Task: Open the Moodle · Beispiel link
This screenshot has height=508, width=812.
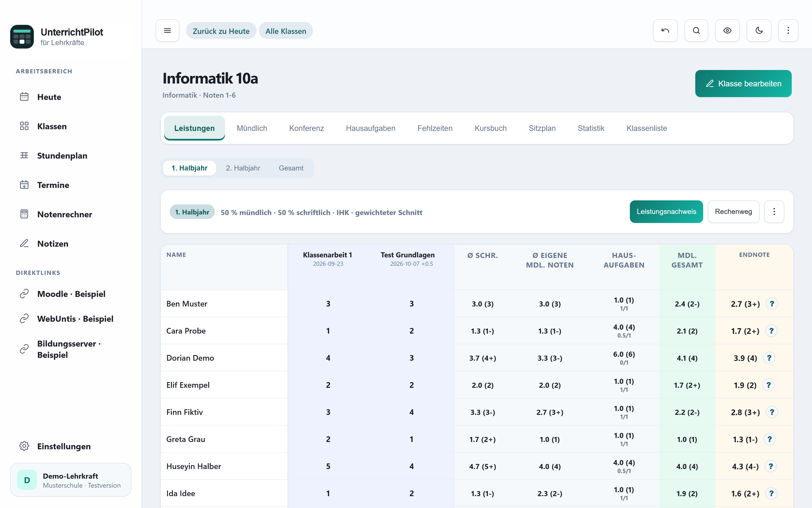Action: [x=70, y=294]
